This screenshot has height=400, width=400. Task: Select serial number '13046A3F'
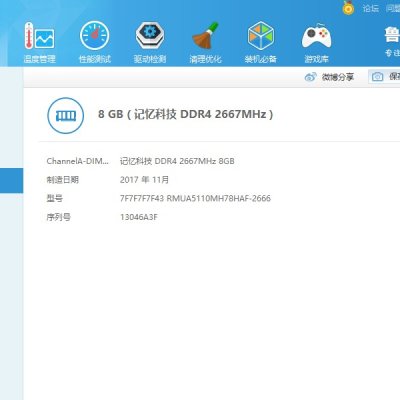coord(139,217)
